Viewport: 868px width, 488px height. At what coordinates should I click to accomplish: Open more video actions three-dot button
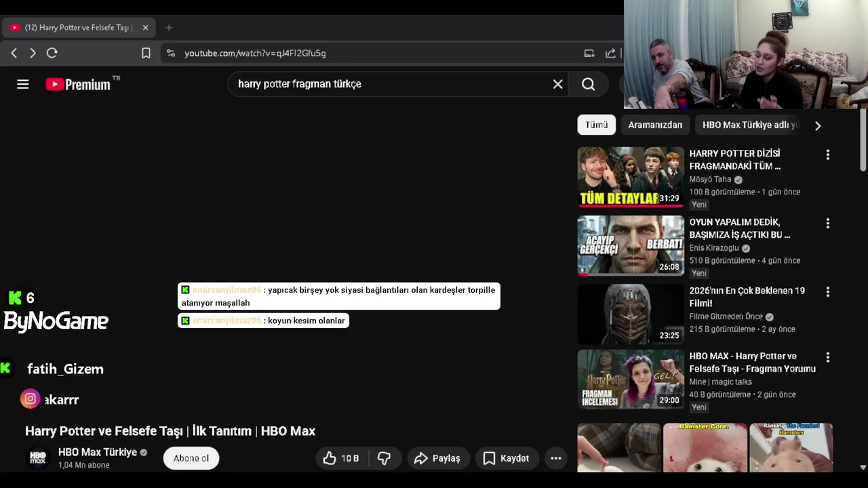coord(556,458)
